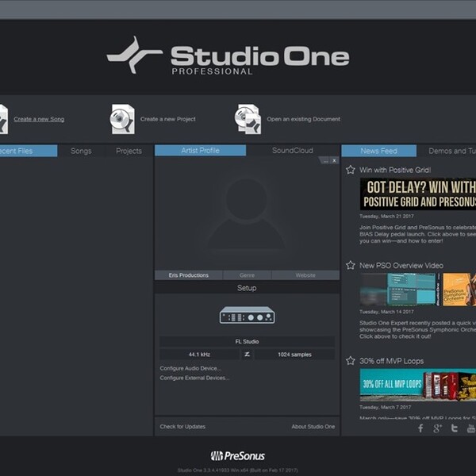
Task: Click the Setup section header
Action: point(247,287)
